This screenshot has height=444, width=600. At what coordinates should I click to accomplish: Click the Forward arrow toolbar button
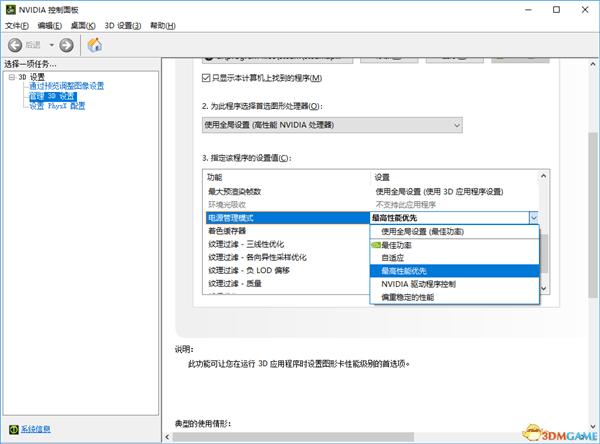point(67,45)
